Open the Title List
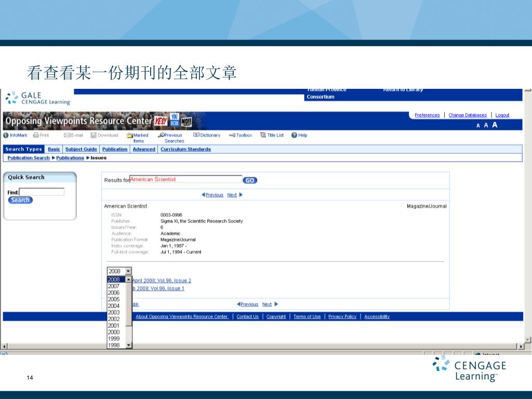The height and width of the screenshot is (399, 532). (272, 135)
